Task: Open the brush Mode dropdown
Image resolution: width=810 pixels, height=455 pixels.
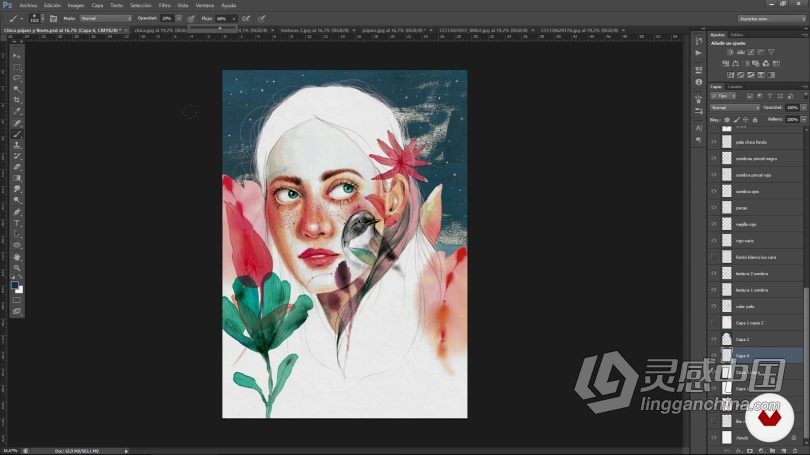Action: pos(106,19)
